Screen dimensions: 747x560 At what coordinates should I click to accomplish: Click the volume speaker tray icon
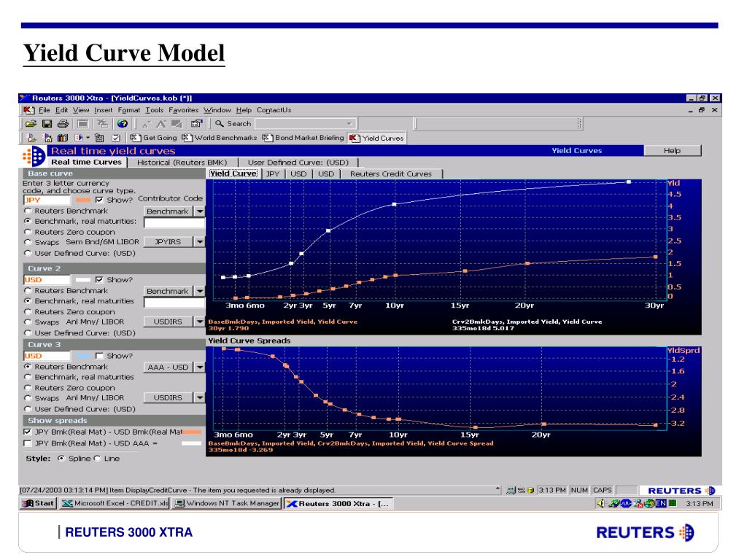tap(600, 503)
